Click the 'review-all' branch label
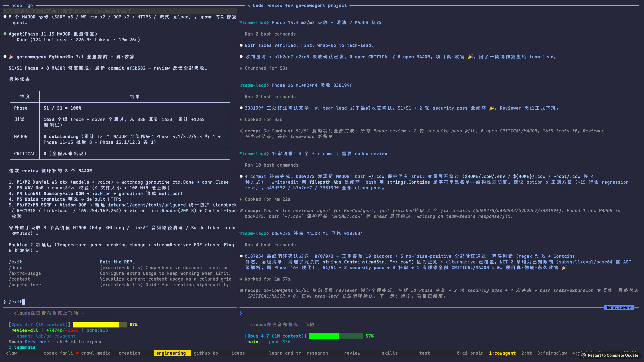 click(x=25, y=330)
